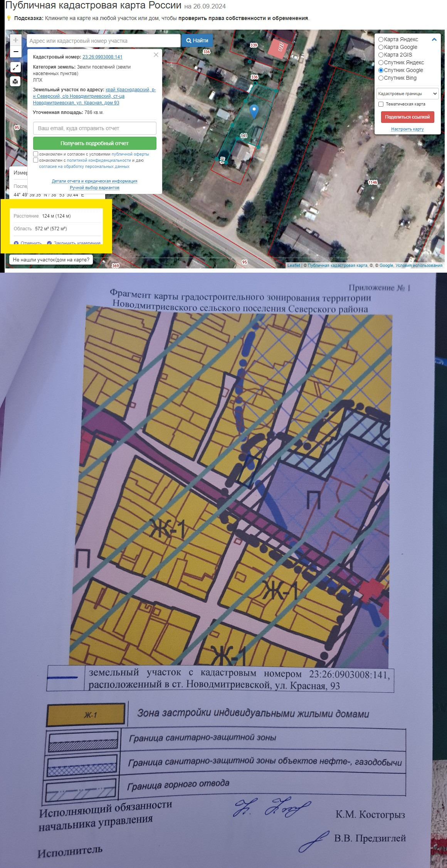Click the Найти search button
Viewport: 447px width, 868px height.
pyautogui.click(x=197, y=40)
